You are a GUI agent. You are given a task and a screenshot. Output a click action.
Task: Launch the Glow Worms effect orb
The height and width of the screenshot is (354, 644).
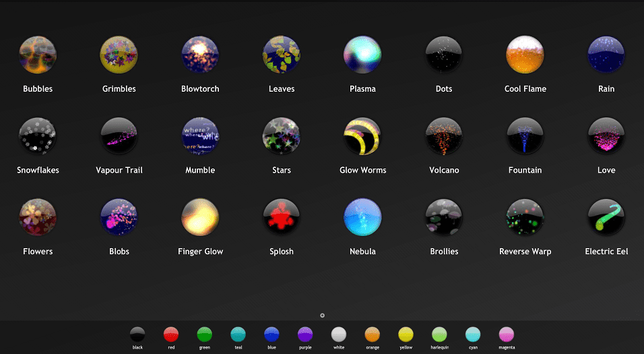[362, 136]
